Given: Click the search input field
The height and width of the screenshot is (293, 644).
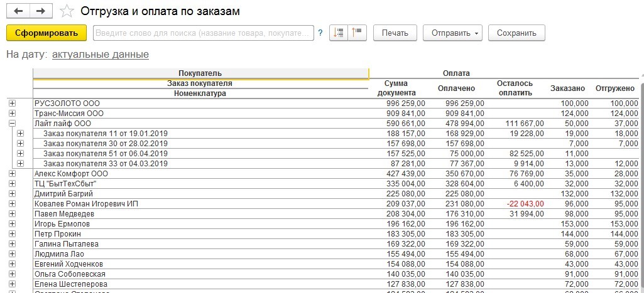Looking at the screenshot, I should [203, 33].
